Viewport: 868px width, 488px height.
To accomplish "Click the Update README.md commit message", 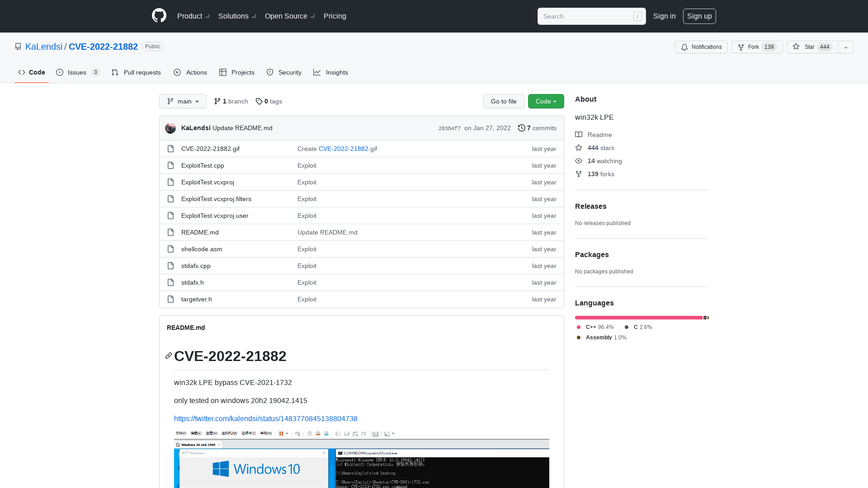I will pyautogui.click(x=242, y=128).
